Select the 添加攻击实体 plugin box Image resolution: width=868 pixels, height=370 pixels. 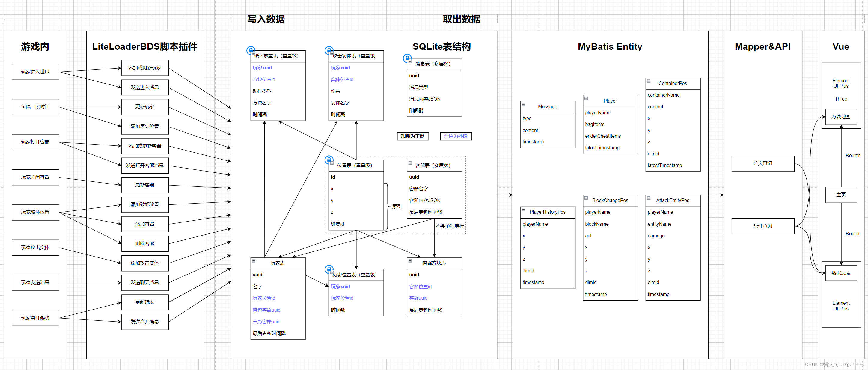[x=145, y=263]
